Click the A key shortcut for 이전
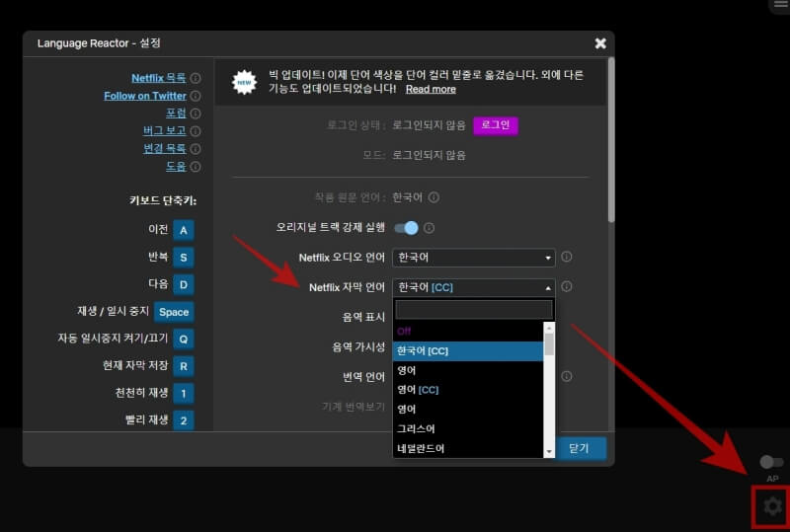 pyautogui.click(x=184, y=230)
